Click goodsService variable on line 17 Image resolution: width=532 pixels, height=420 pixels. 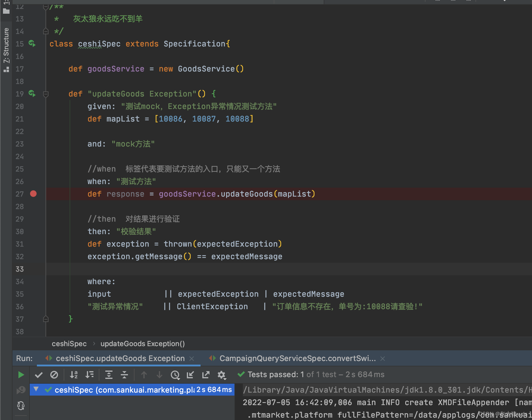click(116, 69)
